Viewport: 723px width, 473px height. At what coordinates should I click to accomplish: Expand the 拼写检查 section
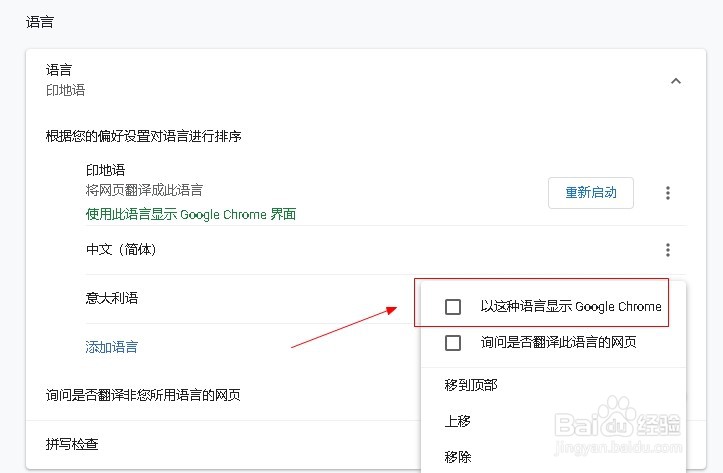click(72, 444)
